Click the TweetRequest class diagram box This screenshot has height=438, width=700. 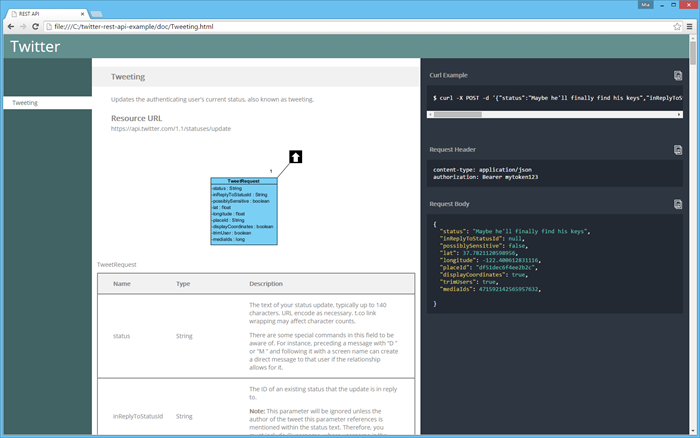point(244,211)
